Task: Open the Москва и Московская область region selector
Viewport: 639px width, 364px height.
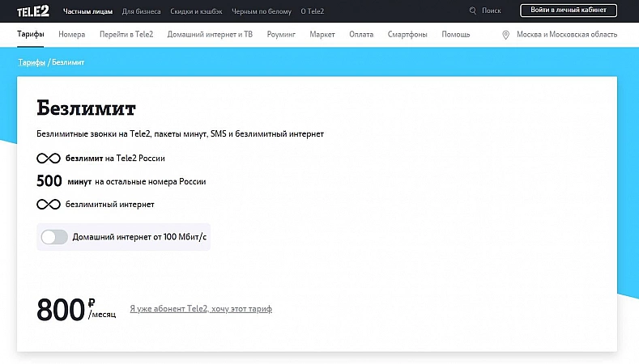Action: (x=564, y=35)
